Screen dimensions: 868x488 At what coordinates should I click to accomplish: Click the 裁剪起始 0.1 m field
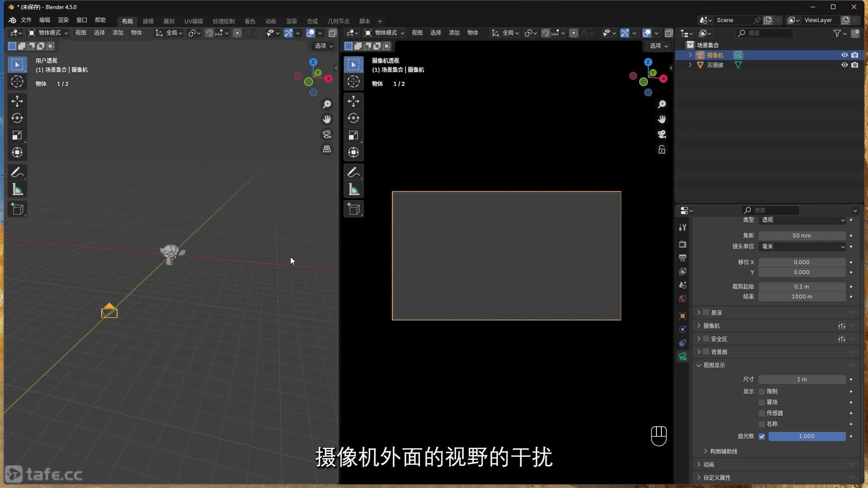[802, 287]
